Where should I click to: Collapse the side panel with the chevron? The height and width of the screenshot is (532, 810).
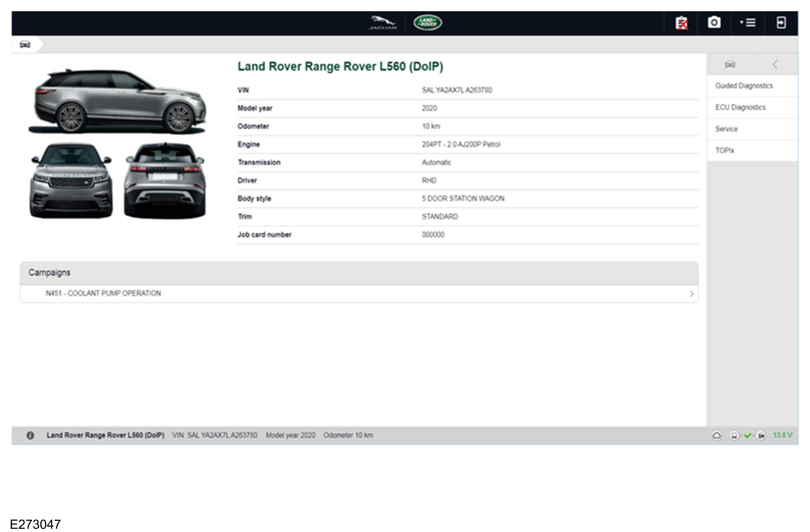point(775,64)
